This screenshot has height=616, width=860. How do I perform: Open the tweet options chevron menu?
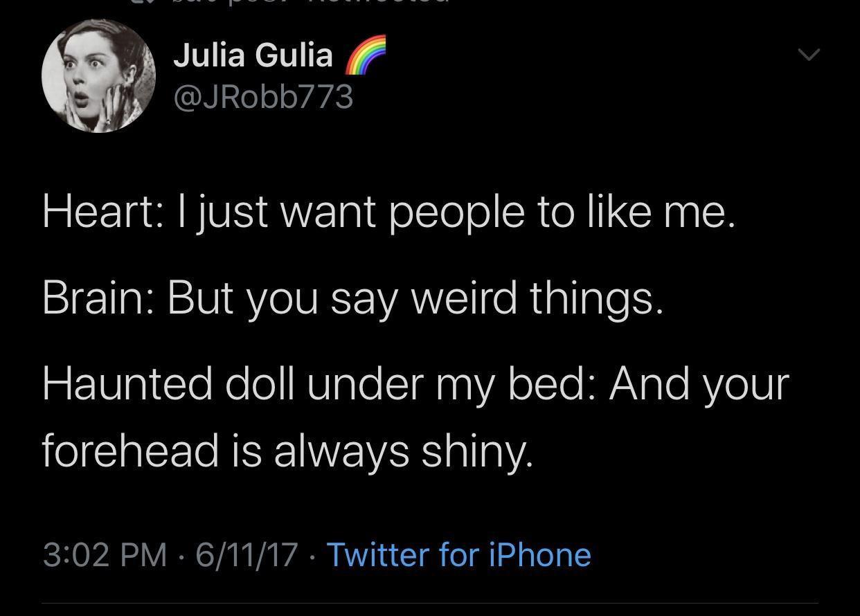pyautogui.click(x=808, y=54)
